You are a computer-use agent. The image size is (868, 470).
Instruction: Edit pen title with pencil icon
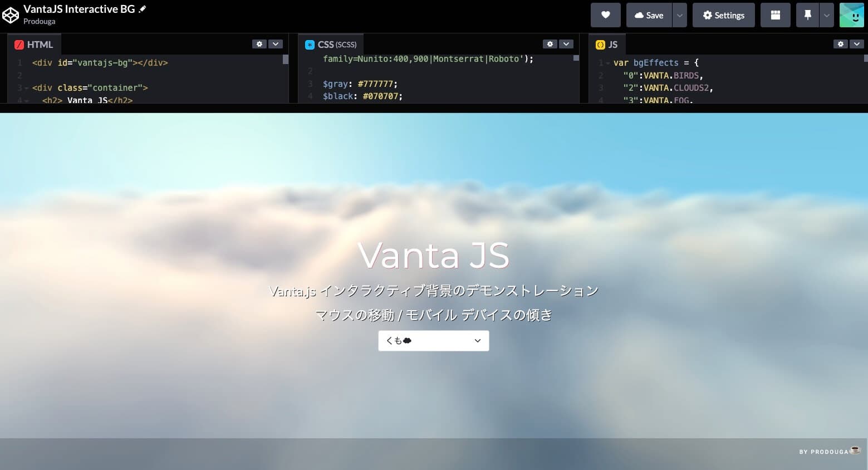click(143, 9)
